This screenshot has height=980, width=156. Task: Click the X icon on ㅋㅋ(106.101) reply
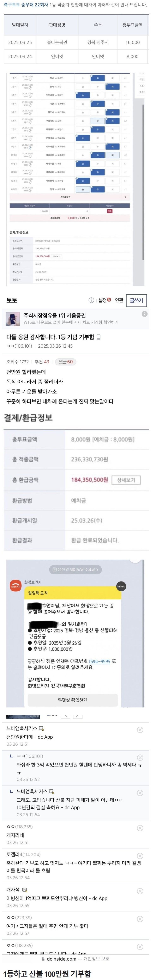(x=140, y=757)
